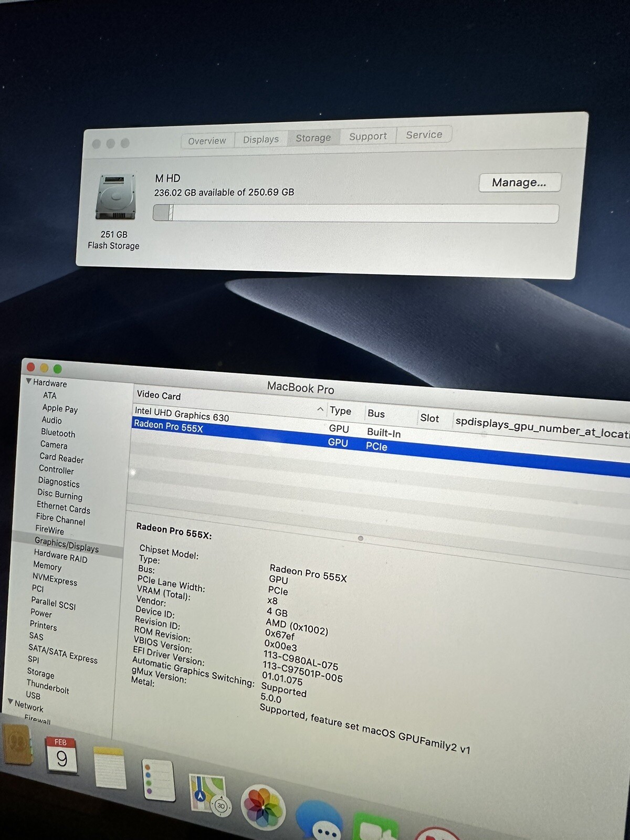The height and width of the screenshot is (840, 630).
Task: Click the VRAM value 4 GB
Action: point(277,612)
